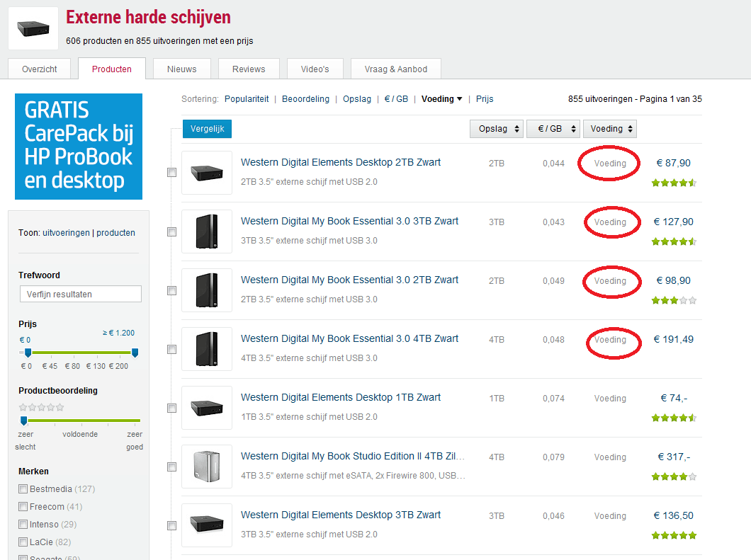Viewport: 751px width, 560px height.
Task: Sort by Opslag link
Action: (357, 99)
